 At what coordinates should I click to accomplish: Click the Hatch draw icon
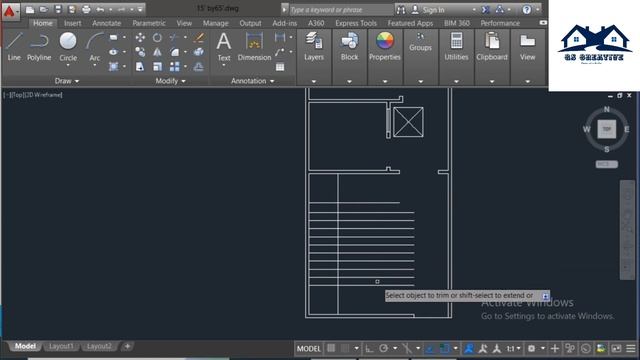click(113, 66)
